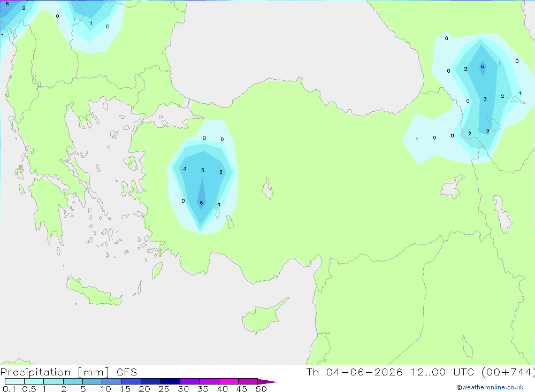Click the legend value '20'

click(x=144, y=389)
